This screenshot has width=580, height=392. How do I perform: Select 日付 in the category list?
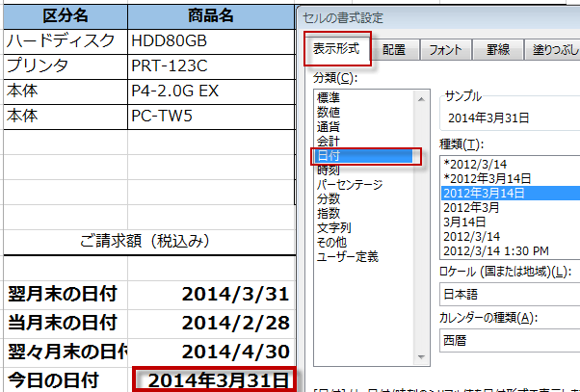click(x=364, y=156)
